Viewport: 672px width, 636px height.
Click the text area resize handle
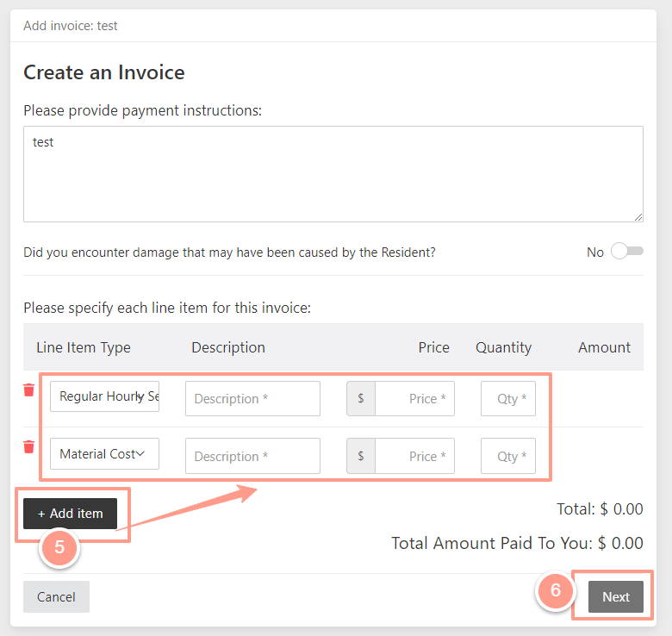coord(638,217)
